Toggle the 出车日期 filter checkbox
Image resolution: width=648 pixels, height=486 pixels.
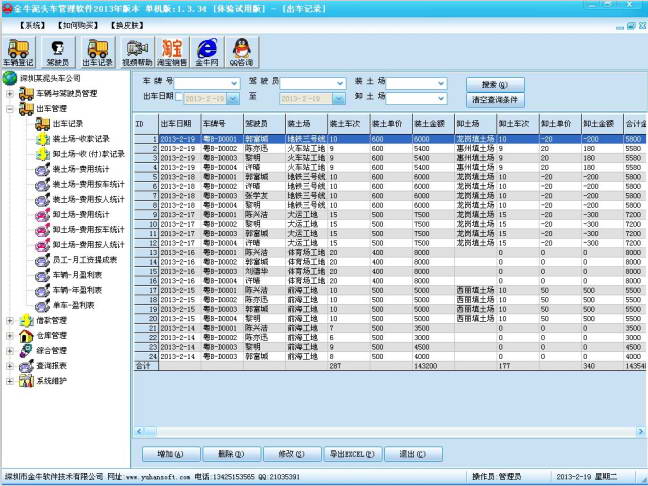click(x=179, y=97)
